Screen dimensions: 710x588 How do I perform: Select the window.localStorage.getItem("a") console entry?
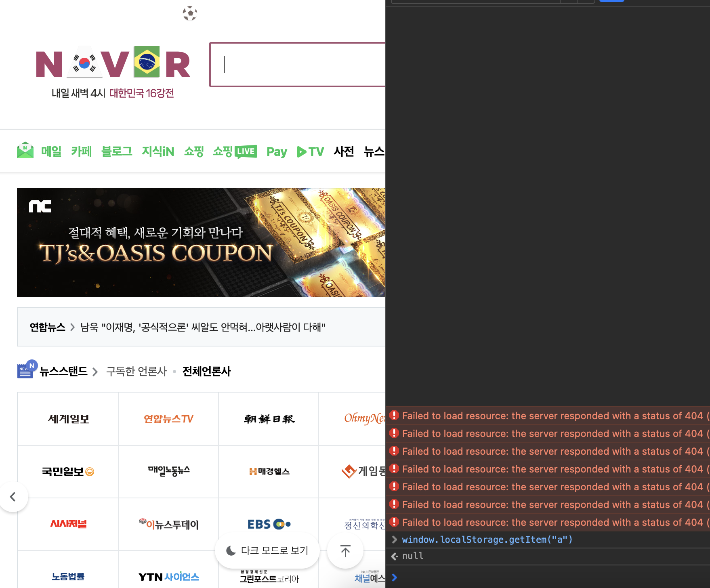(x=487, y=540)
